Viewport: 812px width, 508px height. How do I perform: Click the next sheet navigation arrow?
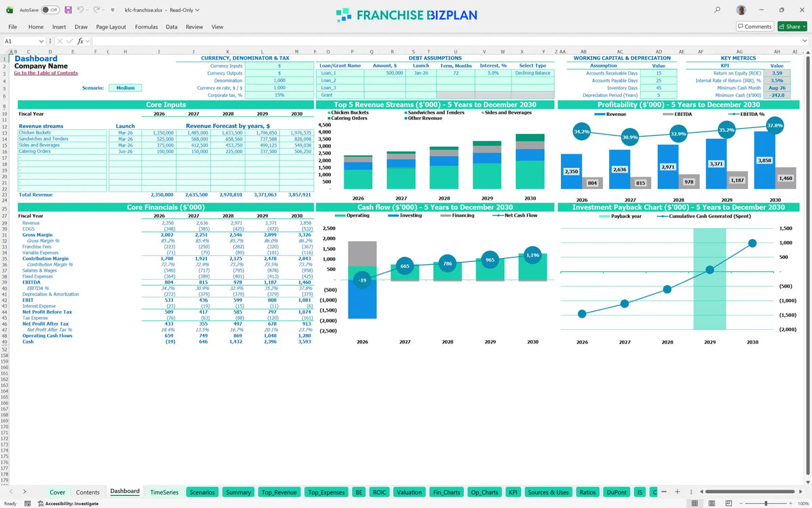pyautogui.click(x=25, y=492)
